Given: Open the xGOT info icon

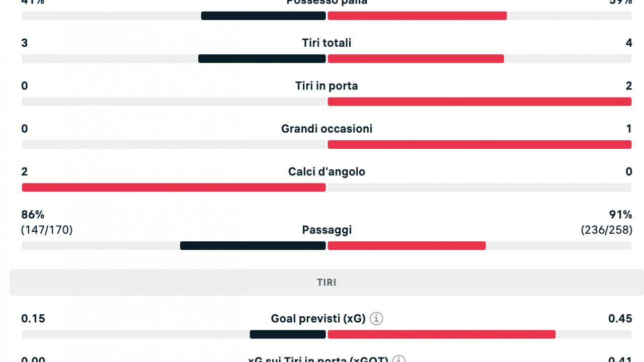Looking at the screenshot, I should (399, 359).
